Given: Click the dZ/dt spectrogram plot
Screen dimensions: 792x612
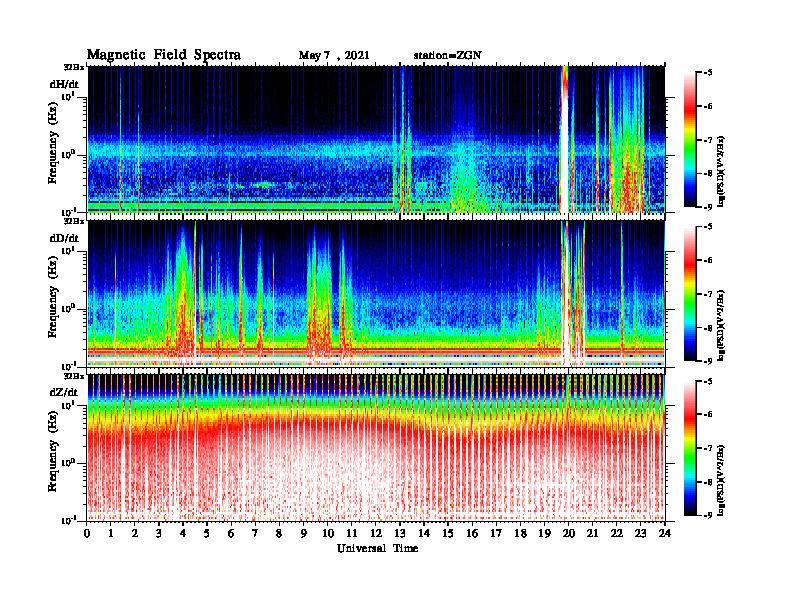Looking at the screenshot, I should point(376,447).
